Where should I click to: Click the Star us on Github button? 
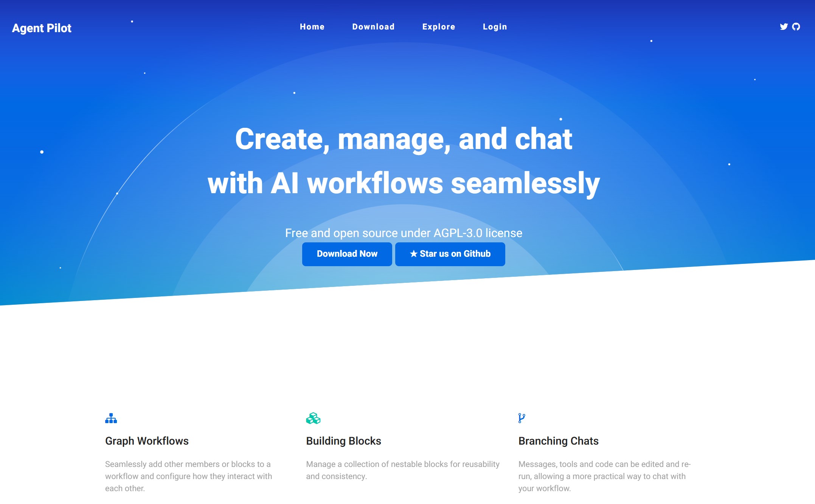tap(450, 254)
